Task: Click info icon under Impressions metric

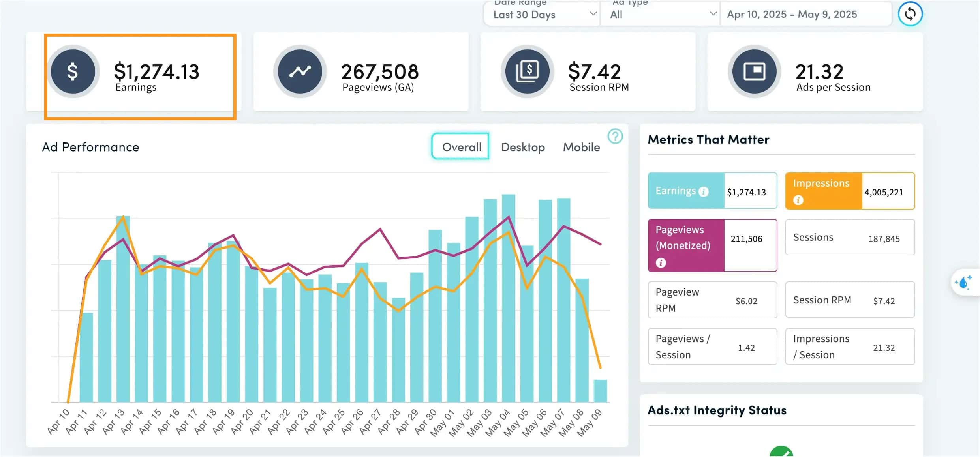Action: (x=798, y=200)
